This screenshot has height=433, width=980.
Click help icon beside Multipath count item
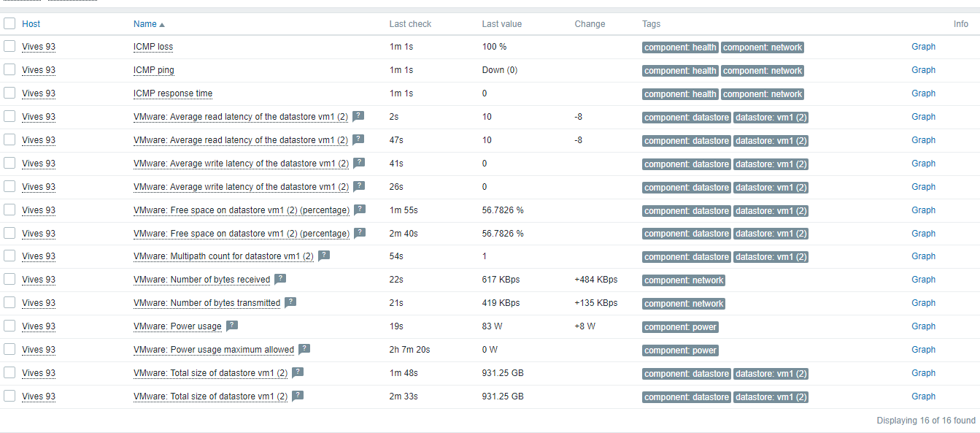click(x=324, y=256)
